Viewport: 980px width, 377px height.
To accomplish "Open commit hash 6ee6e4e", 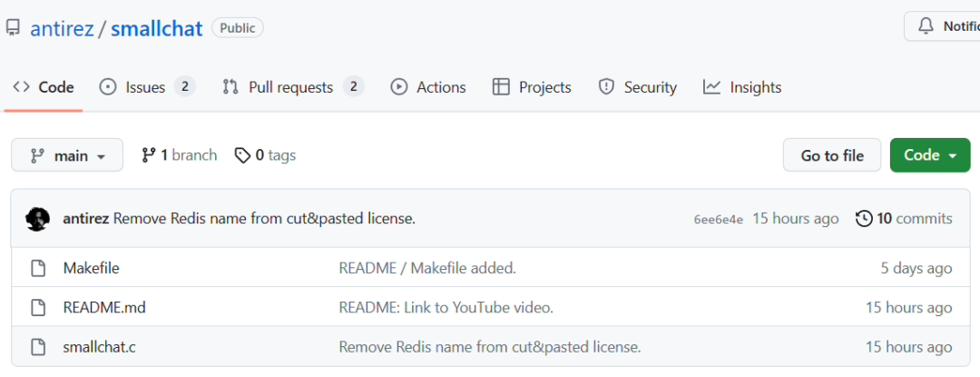I will [x=719, y=220].
